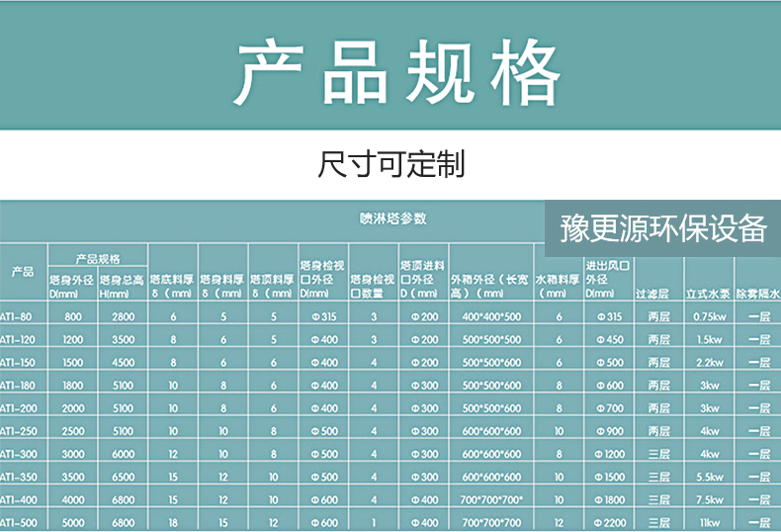The image size is (781, 532).
Task: Click the 5.5kw cell in ATI-350 row
Action: [709, 477]
